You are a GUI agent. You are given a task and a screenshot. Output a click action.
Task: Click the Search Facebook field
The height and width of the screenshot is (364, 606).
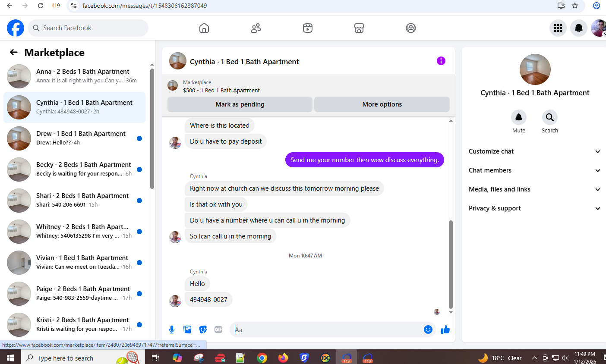tap(88, 28)
